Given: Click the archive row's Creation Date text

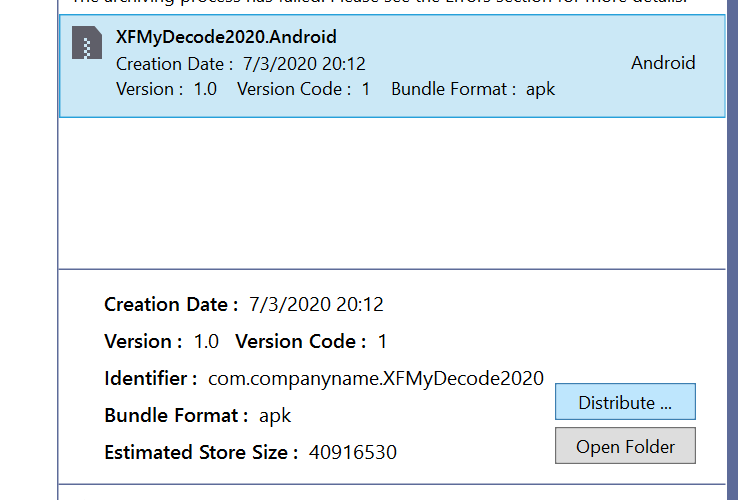Looking at the screenshot, I should pos(241,64).
